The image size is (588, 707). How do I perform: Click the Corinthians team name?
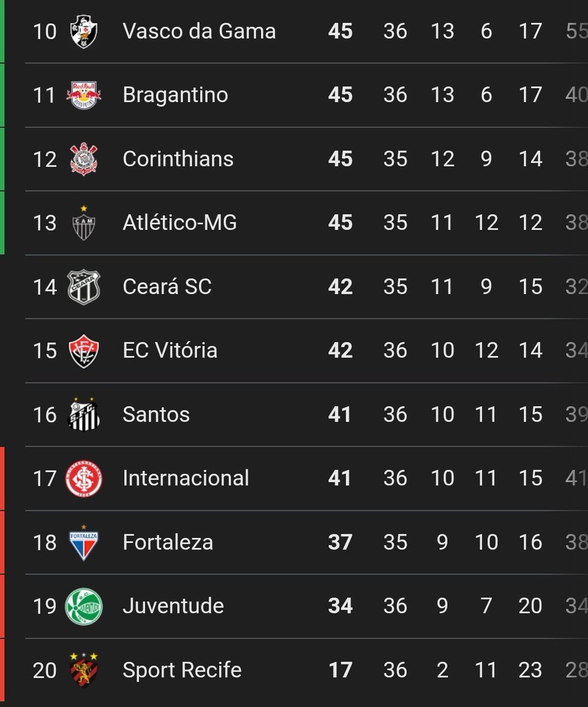tap(178, 159)
